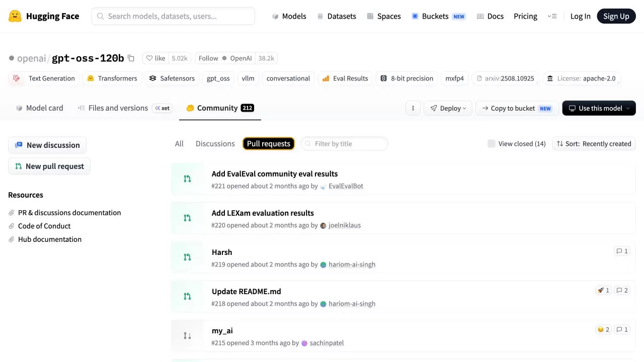644x362 pixels.
Task: Switch to Files and versions tab
Action: pos(124,108)
